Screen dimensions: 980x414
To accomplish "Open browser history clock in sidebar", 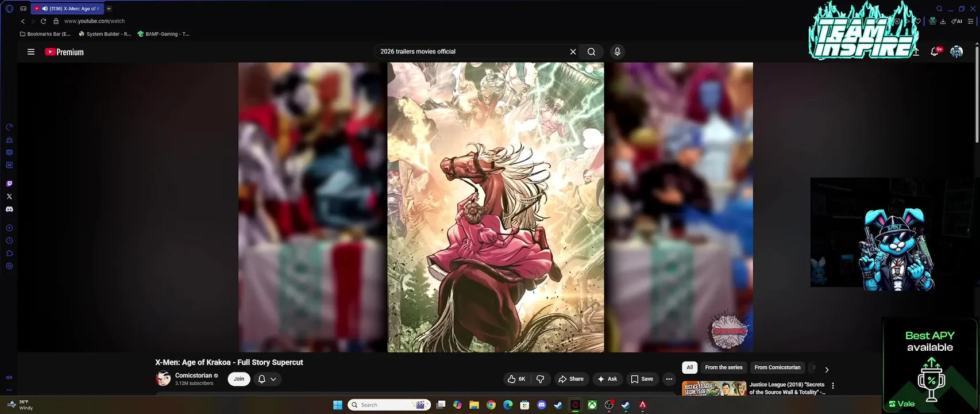I will (9, 241).
